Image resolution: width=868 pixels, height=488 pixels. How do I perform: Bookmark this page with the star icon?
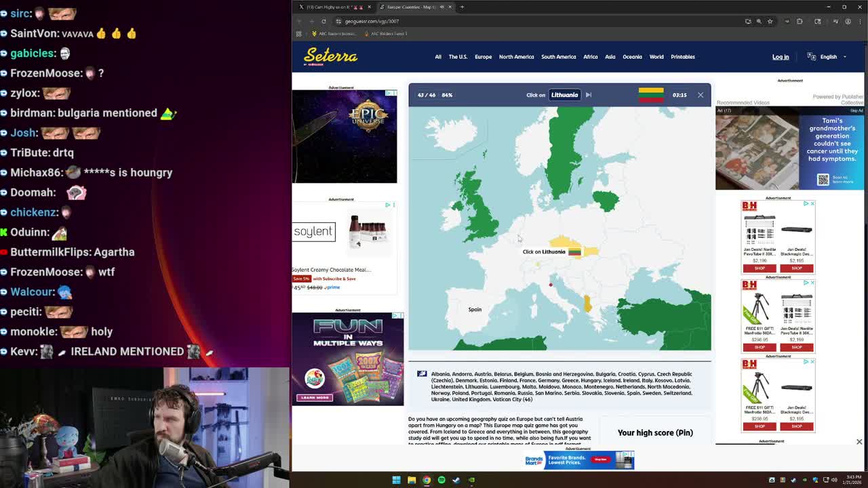coord(770,21)
